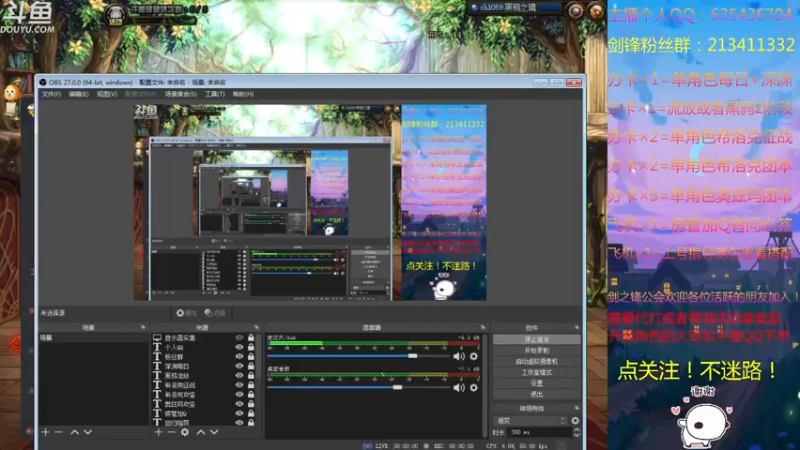Select the 房管加Q source row
This screenshot has height=450, width=800.
pyautogui.click(x=204, y=413)
